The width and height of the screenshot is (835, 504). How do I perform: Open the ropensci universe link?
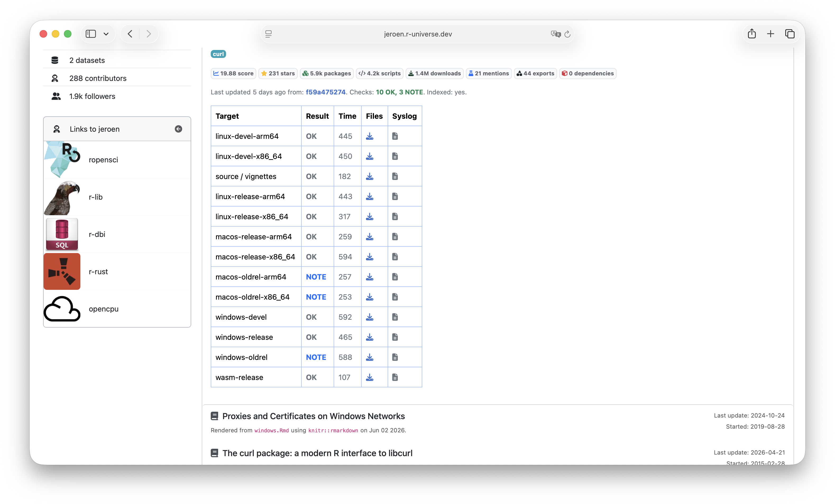[103, 160]
